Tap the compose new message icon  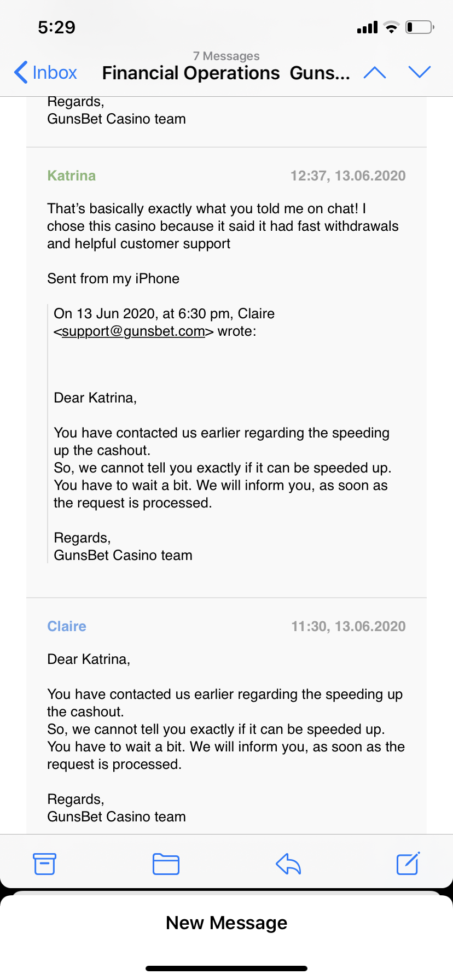pos(408,864)
